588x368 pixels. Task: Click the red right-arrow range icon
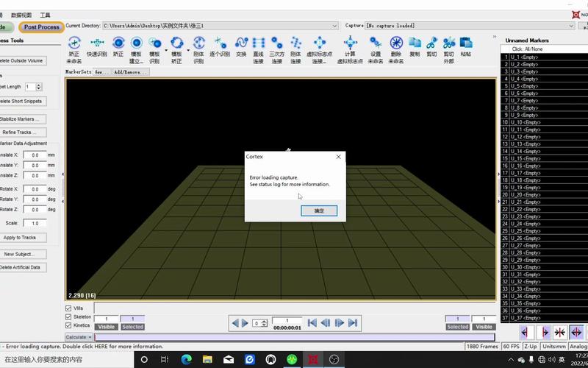pos(543,333)
